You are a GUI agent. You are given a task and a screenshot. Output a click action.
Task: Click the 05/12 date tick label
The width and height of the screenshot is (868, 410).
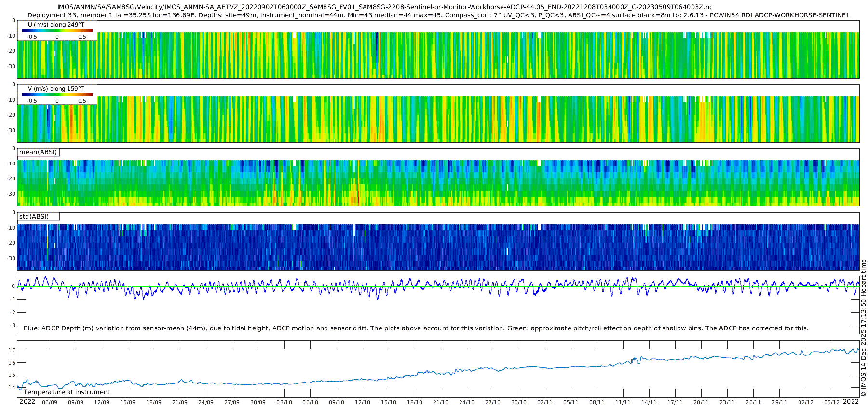[x=832, y=402]
